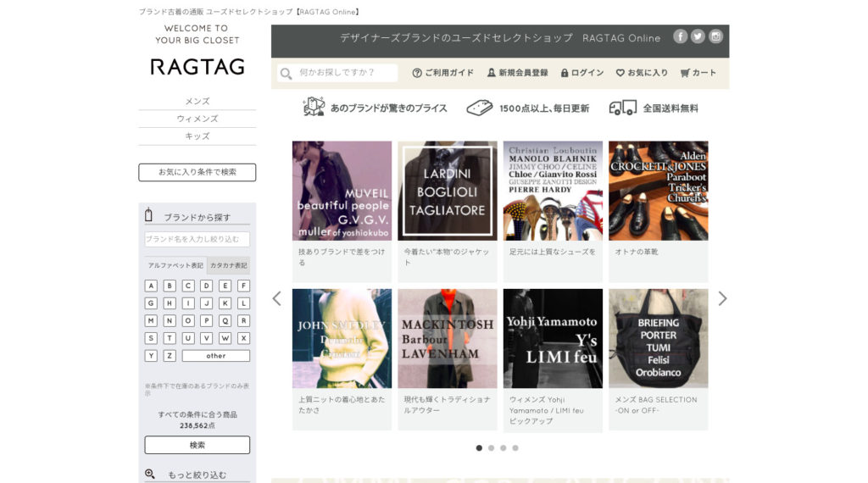
Task: Select brand letter N
Action: pos(170,320)
